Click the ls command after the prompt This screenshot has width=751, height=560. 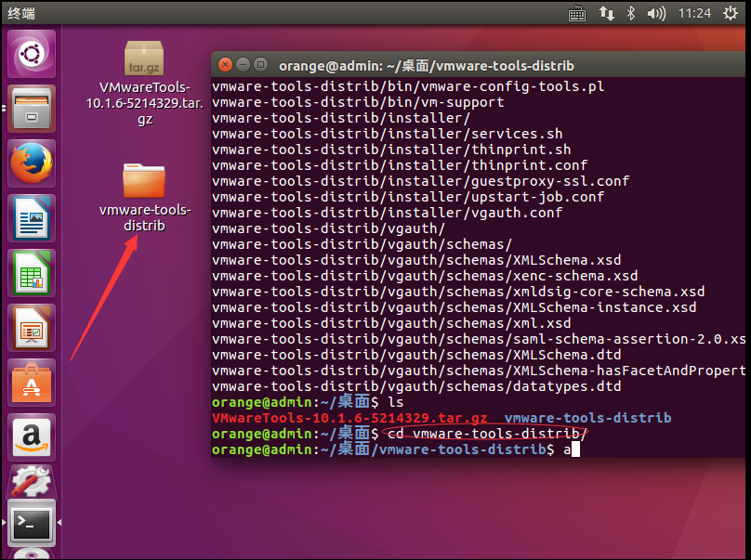(396, 402)
